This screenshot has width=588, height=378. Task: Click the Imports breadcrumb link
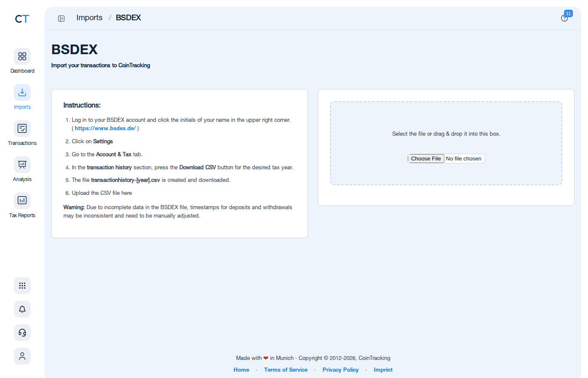click(x=89, y=18)
